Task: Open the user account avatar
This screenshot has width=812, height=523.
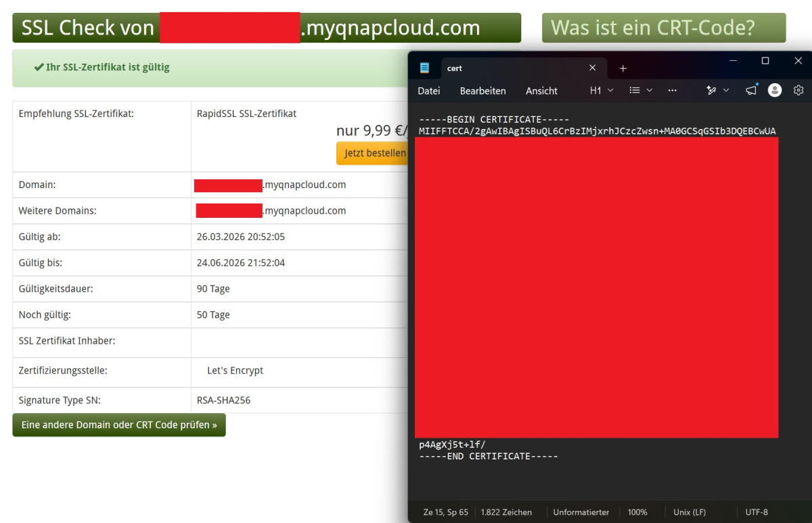Action: (x=775, y=90)
